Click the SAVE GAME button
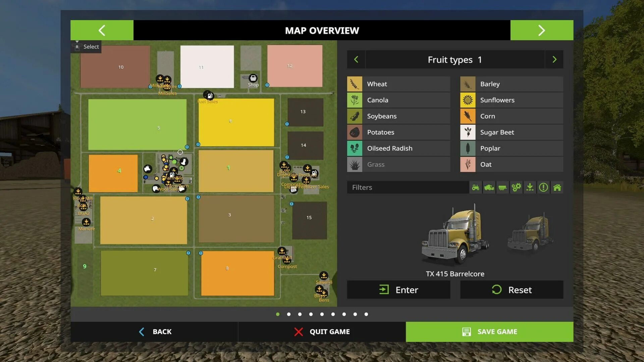 point(489,332)
